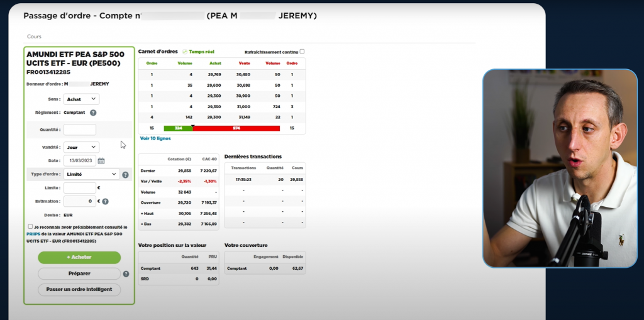Open the Voir 10 lignes link
Image resolution: width=644 pixels, height=320 pixels.
[155, 138]
